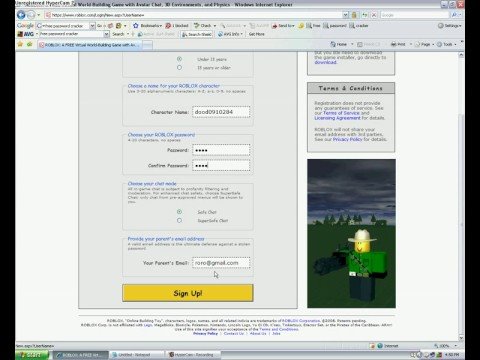Click the Your Parent's Email input field
Screen dimensions: 480x360
click(x=221, y=263)
